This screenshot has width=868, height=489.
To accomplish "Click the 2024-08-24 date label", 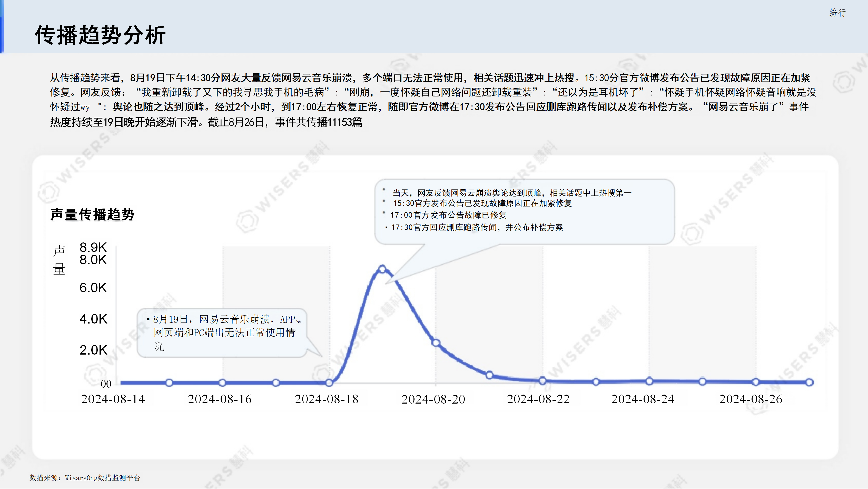I will (x=643, y=399).
